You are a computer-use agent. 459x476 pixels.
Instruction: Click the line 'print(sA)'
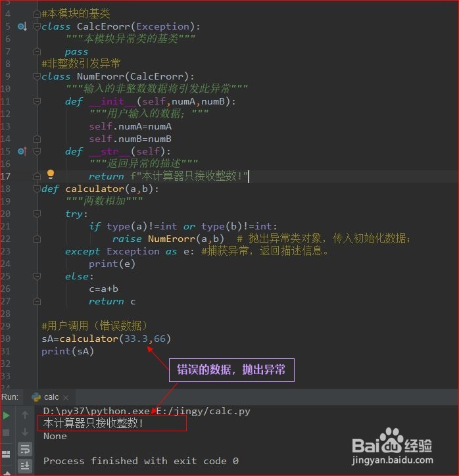68,352
